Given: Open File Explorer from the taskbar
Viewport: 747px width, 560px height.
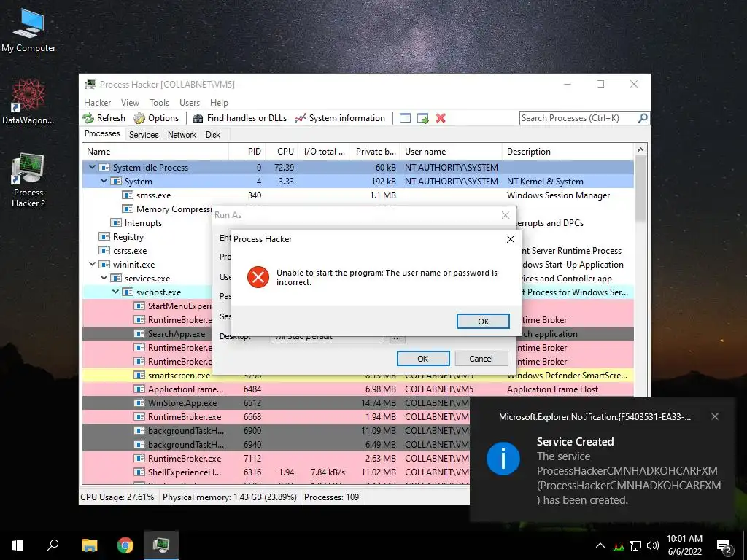Looking at the screenshot, I should (x=89, y=545).
